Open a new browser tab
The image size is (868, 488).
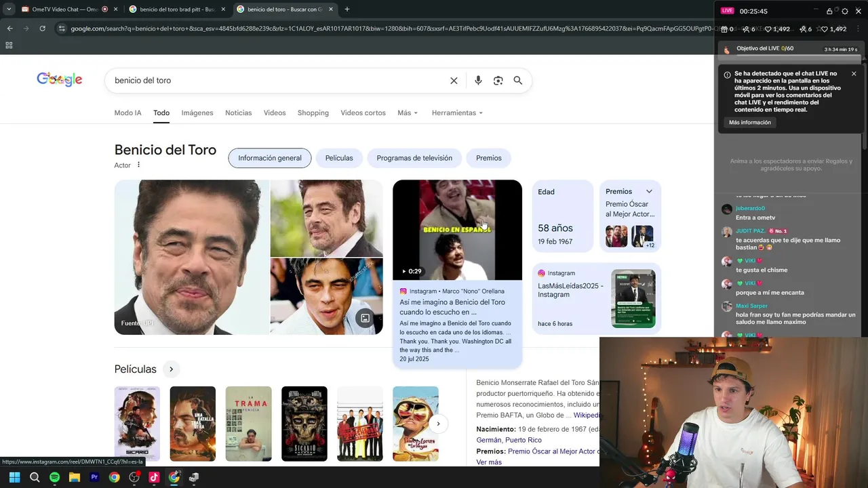(x=347, y=9)
